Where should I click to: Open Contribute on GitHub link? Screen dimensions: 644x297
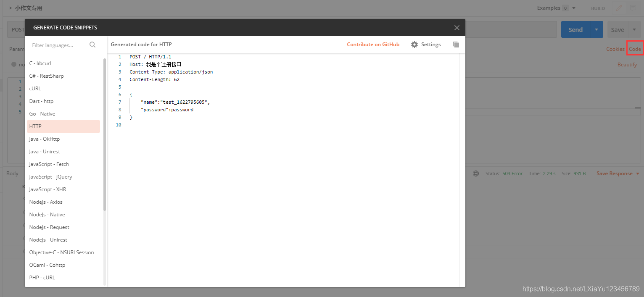(373, 45)
